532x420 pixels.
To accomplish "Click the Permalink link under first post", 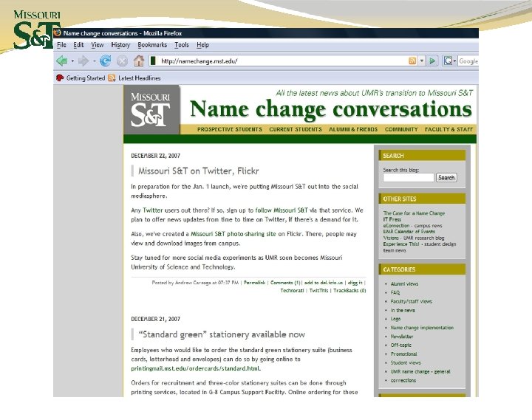I will point(254,283).
